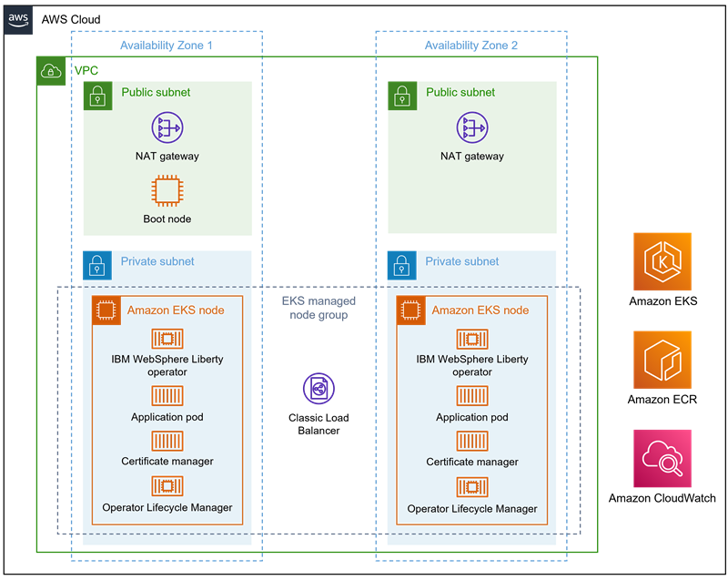728x580 pixels.
Task: Click NAT gateway label in Availability Zone 1
Action: point(167,156)
